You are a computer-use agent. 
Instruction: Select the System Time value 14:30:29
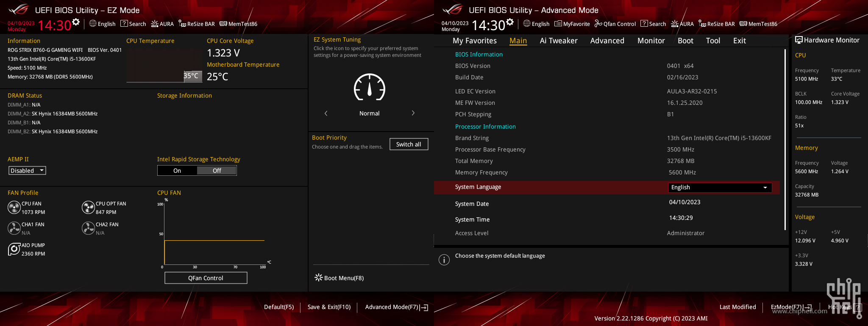[x=681, y=218]
